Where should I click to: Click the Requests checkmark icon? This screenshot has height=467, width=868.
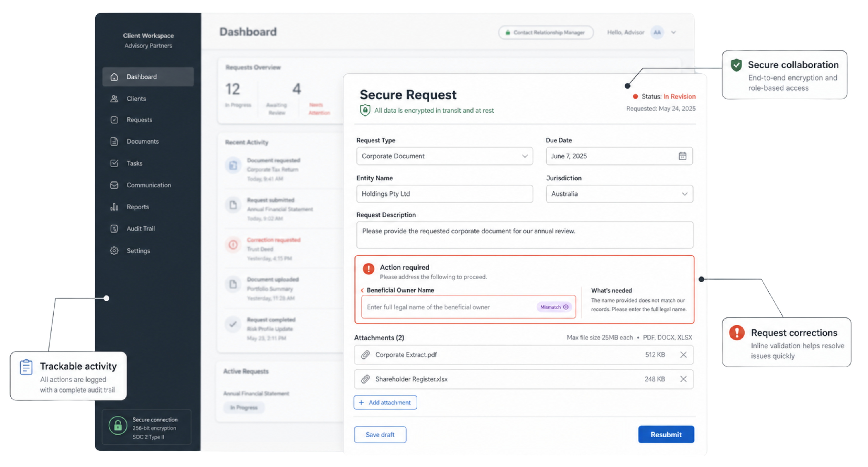[x=114, y=120]
